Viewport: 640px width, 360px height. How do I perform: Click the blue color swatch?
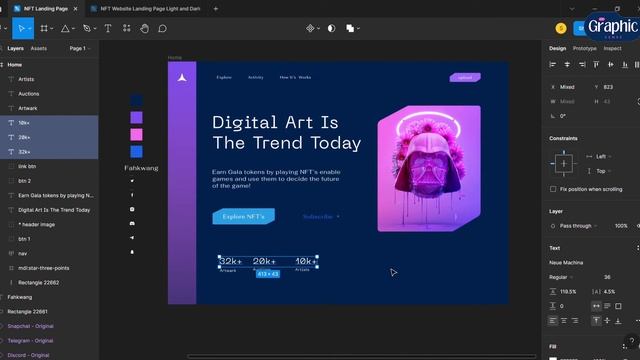pos(136,151)
